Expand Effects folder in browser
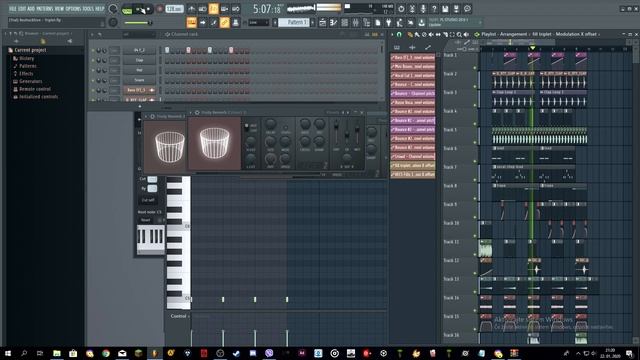Image resolution: width=640 pixels, height=360 pixels. tap(26, 73)
